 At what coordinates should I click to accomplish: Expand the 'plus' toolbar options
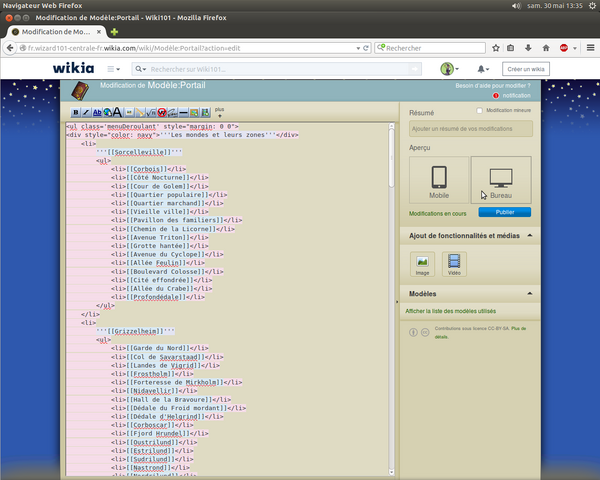220,112
